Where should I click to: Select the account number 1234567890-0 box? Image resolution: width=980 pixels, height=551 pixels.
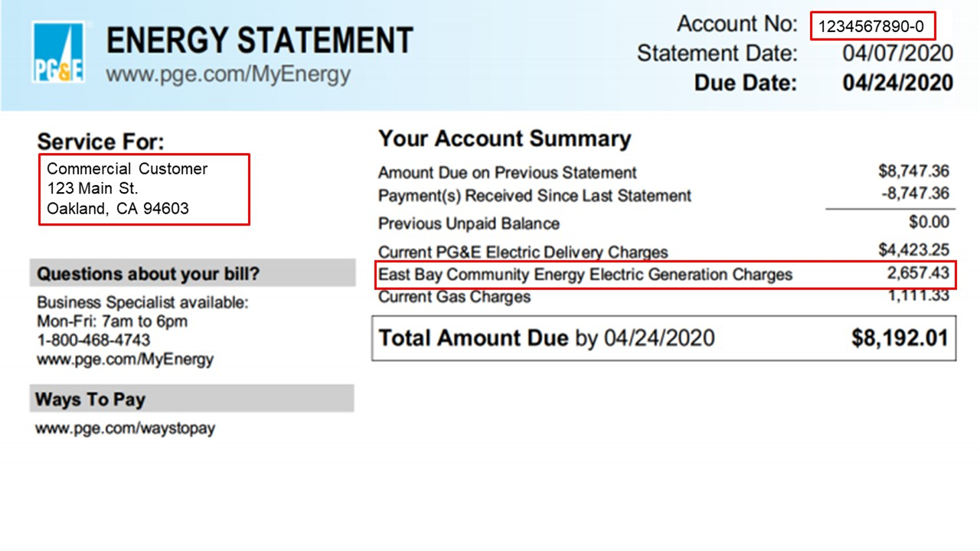click(874, 27)
